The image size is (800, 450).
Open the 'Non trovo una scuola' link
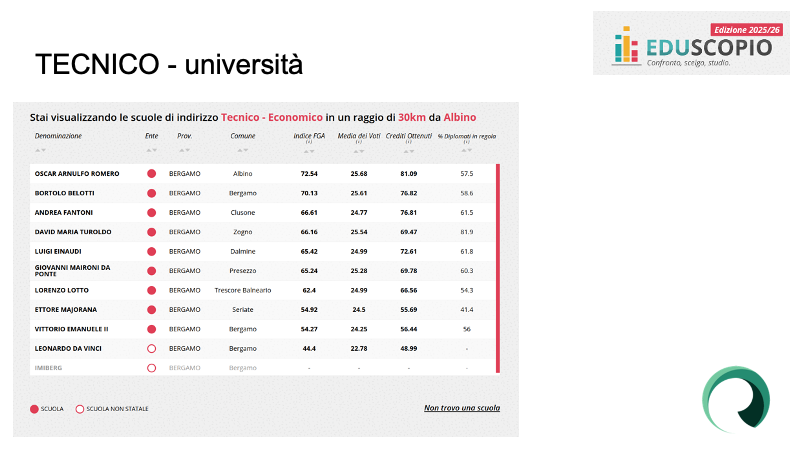coord(461,408)
